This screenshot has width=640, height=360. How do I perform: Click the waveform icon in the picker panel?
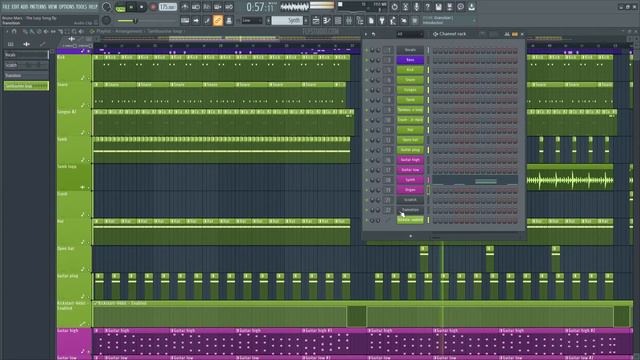click(x=27, y=44)
